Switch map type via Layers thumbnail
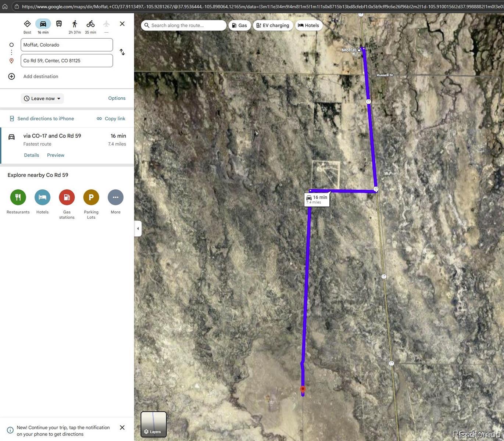Screen dimensions: 504x441 pyautogui.click(x=154, y=424)
